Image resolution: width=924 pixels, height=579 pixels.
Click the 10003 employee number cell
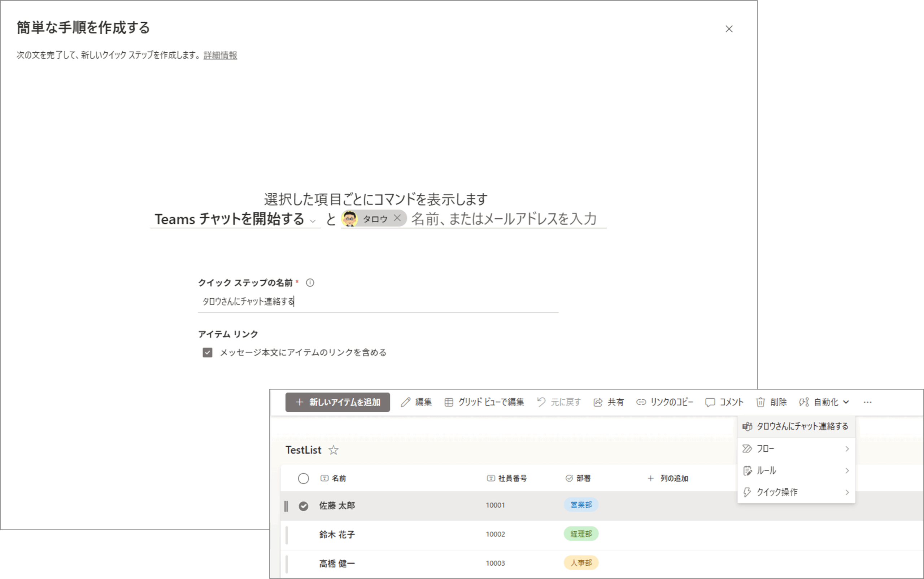(x=495, y=563)
